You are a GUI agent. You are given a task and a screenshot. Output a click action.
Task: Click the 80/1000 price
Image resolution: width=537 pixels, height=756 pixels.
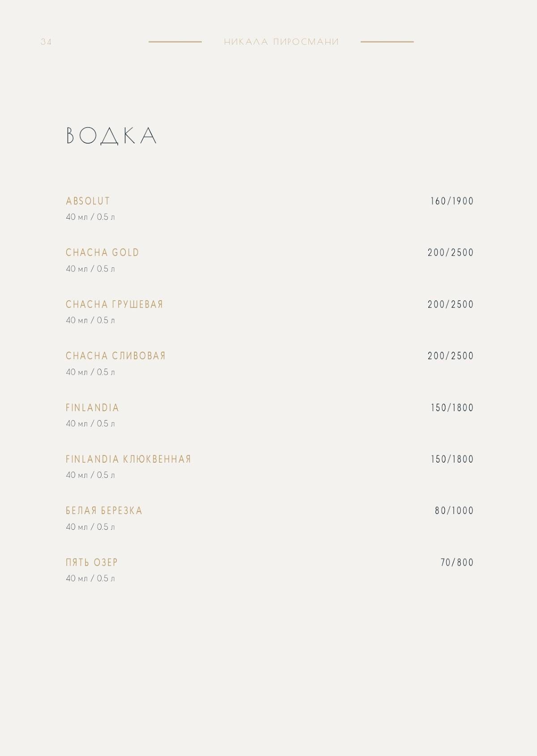pyautogui.click(x=454, y=511)
